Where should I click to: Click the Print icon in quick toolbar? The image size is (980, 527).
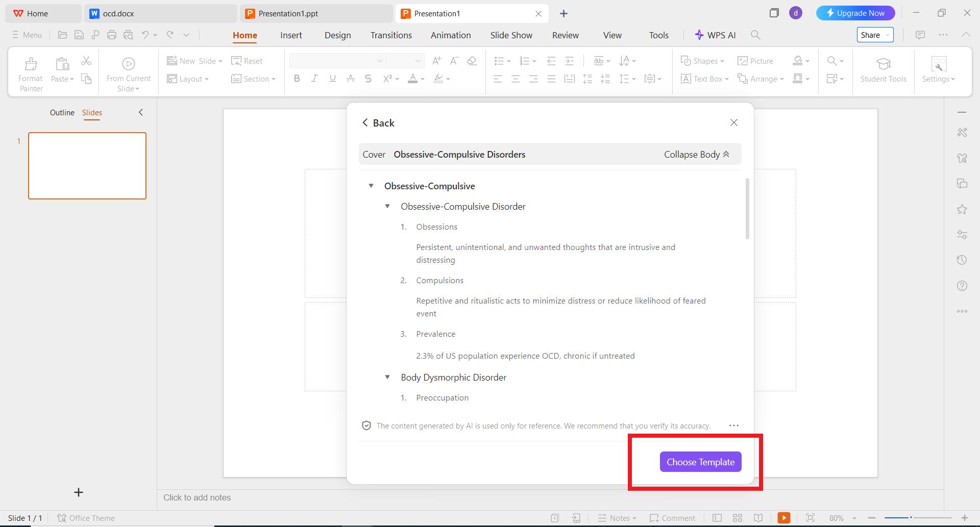(112, 35)
